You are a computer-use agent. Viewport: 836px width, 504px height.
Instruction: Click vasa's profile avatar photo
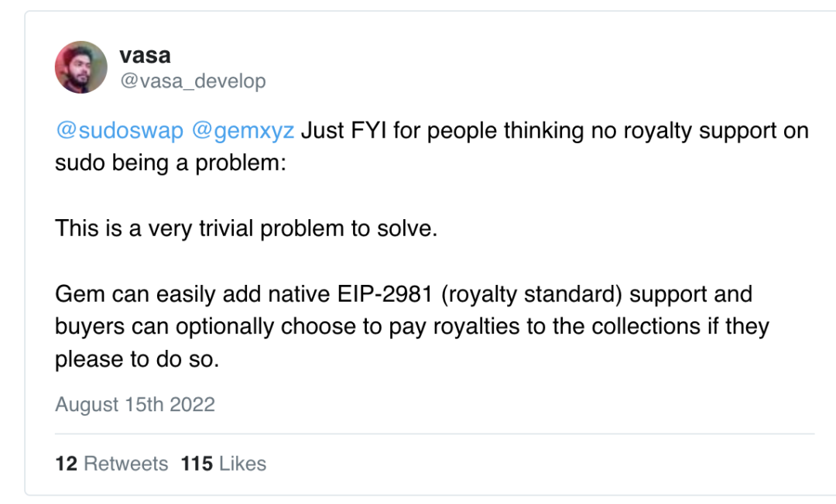(81, 67)
